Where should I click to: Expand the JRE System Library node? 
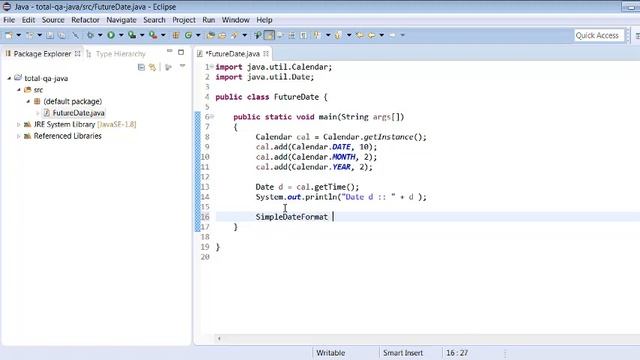[x=18, y=124]
